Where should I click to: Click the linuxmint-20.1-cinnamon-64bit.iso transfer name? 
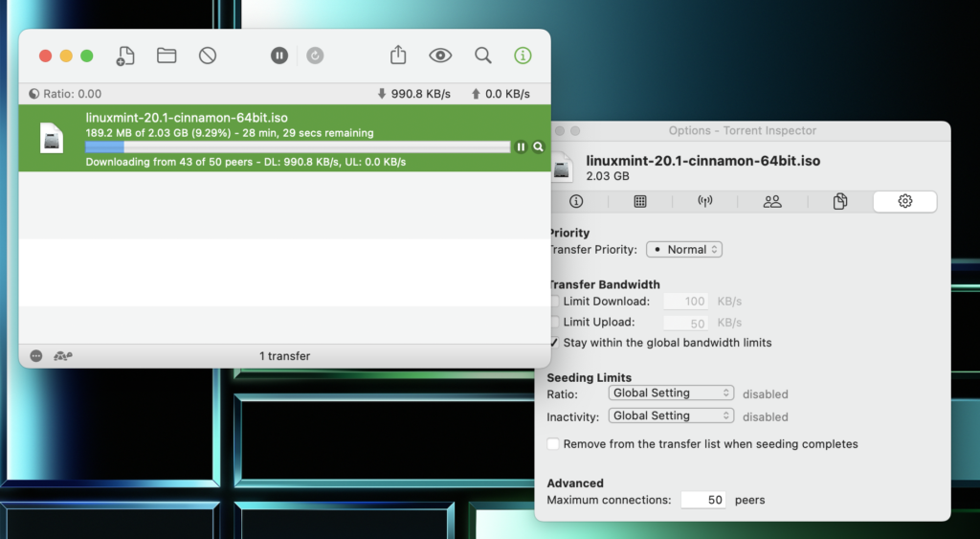pos(187,118)
